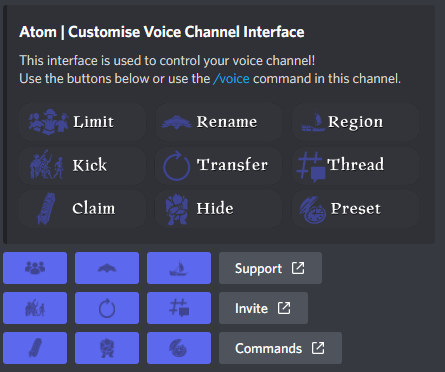Click the embed title Atom Customise Voice Channel Interface
Image resolution: width=445 pixels, height=372 pixels.
coord(162,32)
